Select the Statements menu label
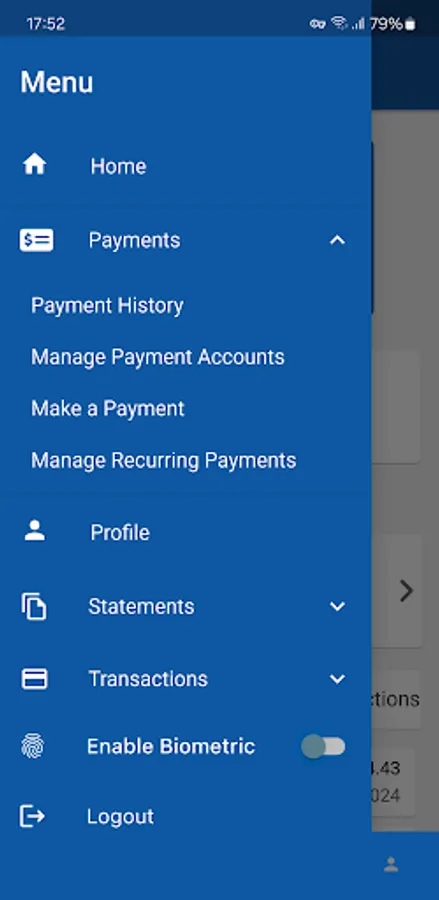Viewport: 439px width, 900px height. [x=141, y=607]
